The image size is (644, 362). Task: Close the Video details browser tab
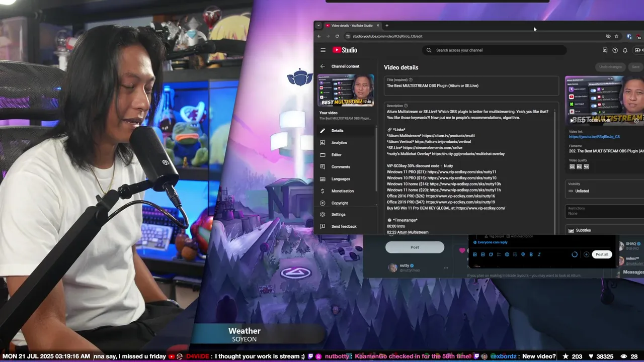[x=378, y=26]
